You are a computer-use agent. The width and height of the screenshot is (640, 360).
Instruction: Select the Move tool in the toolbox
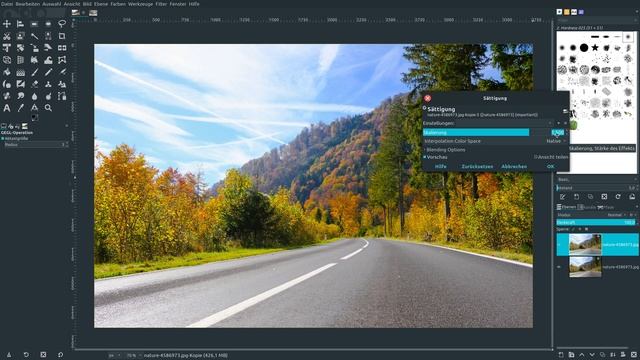(7, 24)
